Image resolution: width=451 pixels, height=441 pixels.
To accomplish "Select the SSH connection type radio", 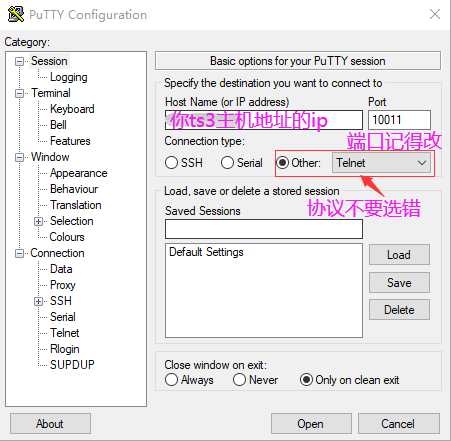I will (171, 163).
